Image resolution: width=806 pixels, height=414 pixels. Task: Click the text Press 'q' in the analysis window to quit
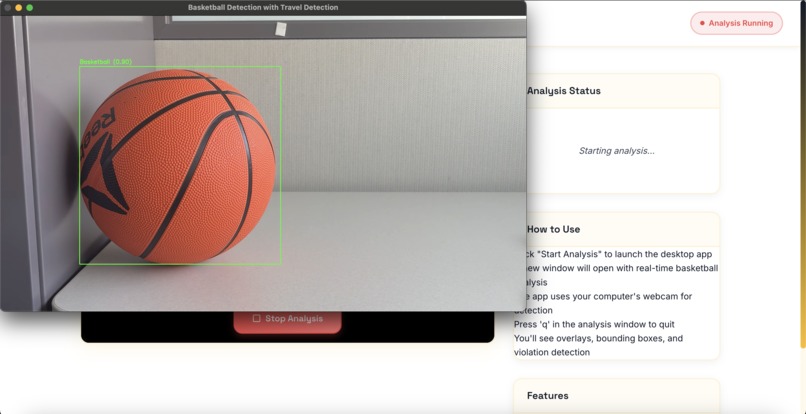594,325
